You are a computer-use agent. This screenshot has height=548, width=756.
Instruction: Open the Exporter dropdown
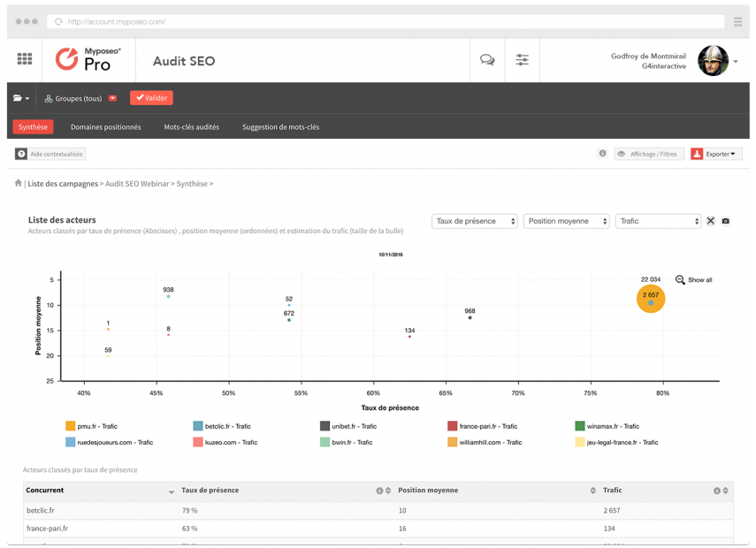click(716, 154)
